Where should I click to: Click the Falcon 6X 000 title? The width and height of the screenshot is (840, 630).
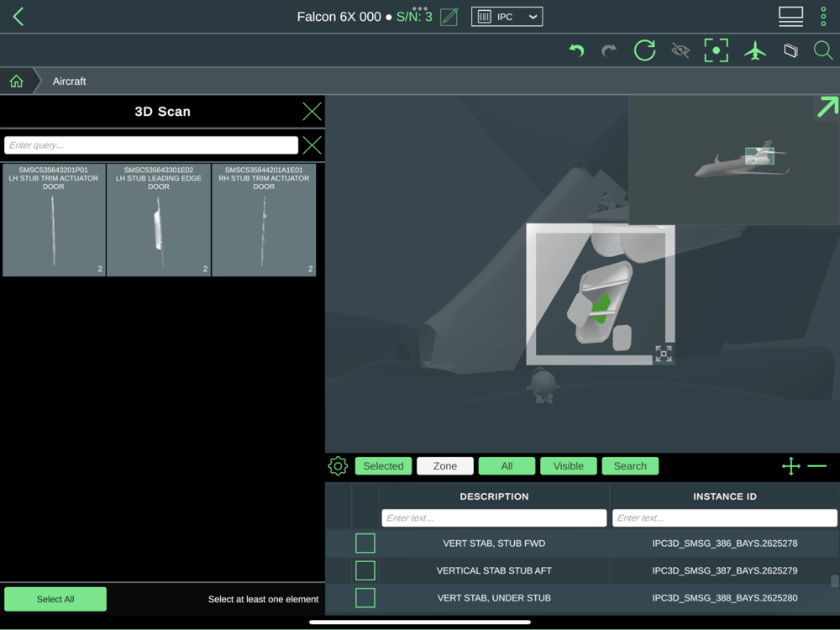[x=339, y=17]
